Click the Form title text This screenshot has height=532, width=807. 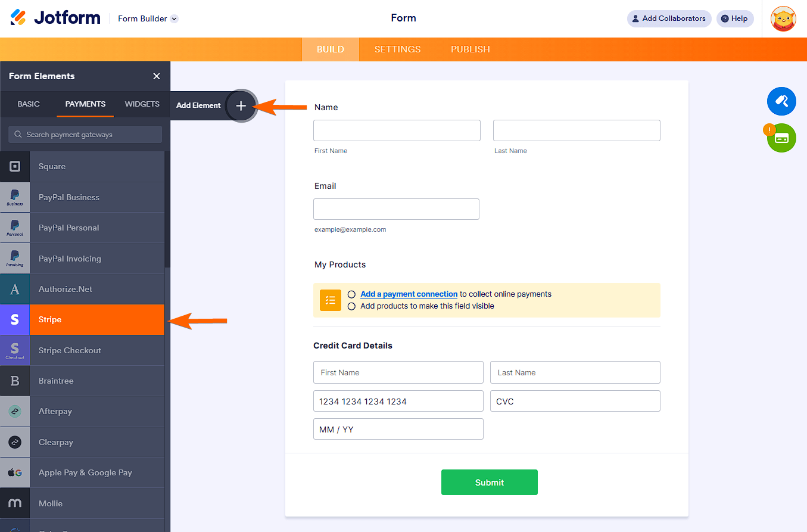[403, 18]
